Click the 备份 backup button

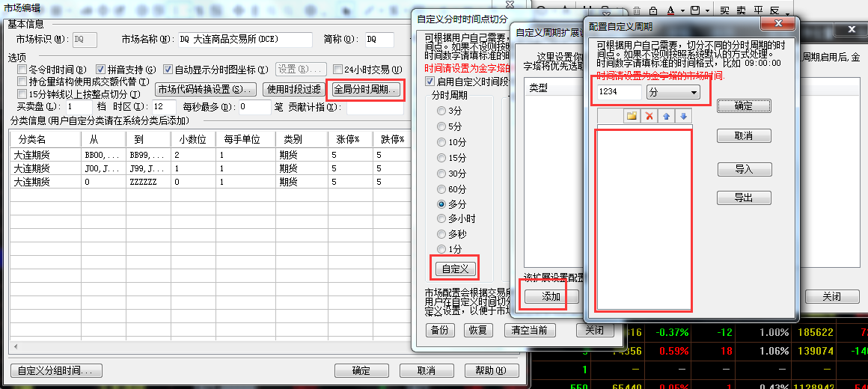pos(439,331)
